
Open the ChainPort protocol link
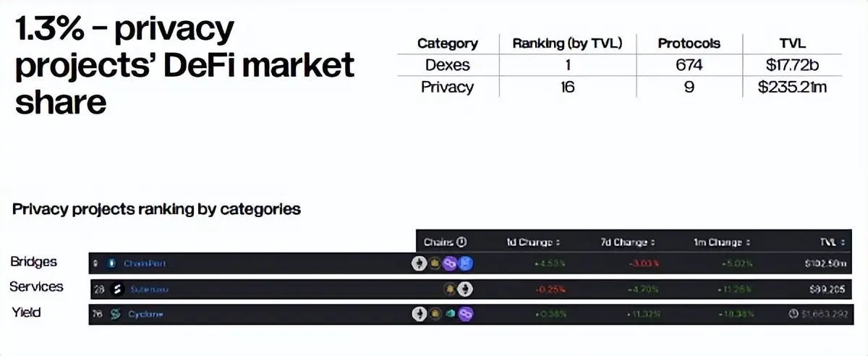pyautogui.click(x=145, y=264)
